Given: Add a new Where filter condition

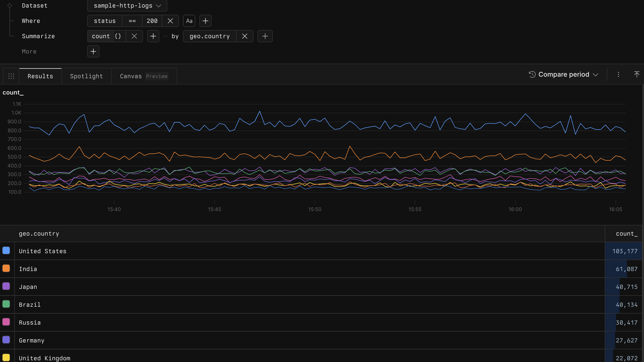Looking at the screenshot, I should click(206, 21).
